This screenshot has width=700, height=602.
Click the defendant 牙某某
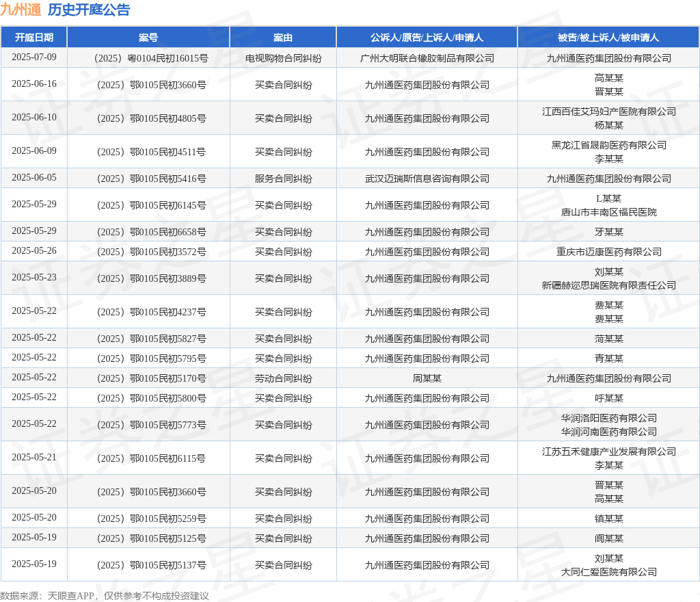[x=609, y=232]
